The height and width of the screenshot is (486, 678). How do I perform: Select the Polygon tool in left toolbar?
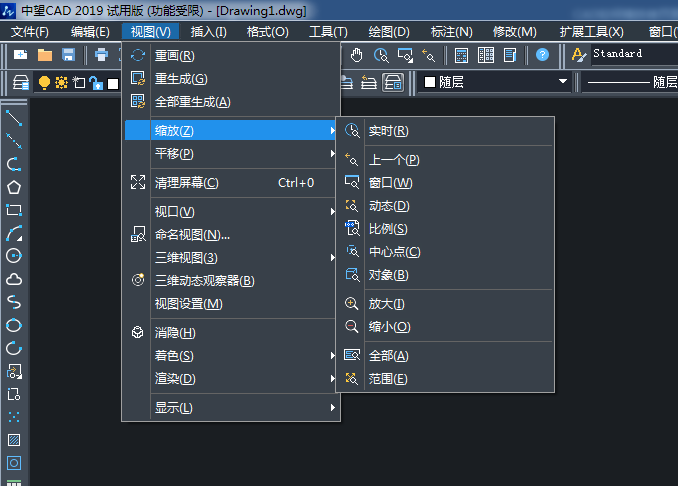click(x=14, y=187)
